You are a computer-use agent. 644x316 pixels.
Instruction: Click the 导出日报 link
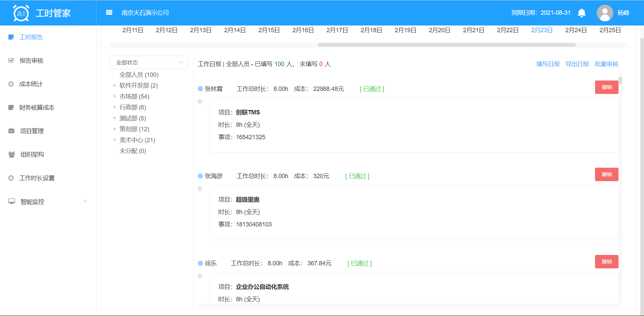coord(577,64)
